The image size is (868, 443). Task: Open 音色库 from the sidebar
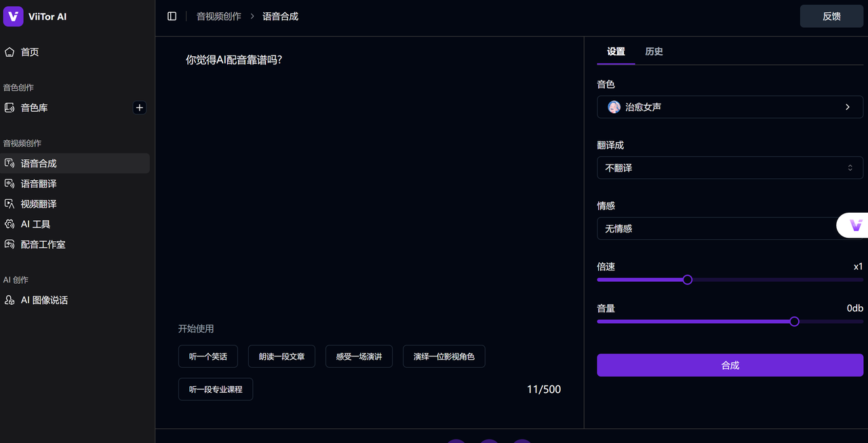pos(33,107)
